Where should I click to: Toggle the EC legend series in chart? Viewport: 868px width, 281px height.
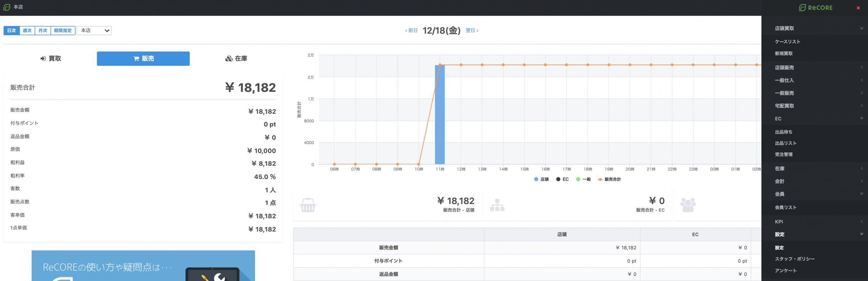pyautogui.click(x=562, y=179)
